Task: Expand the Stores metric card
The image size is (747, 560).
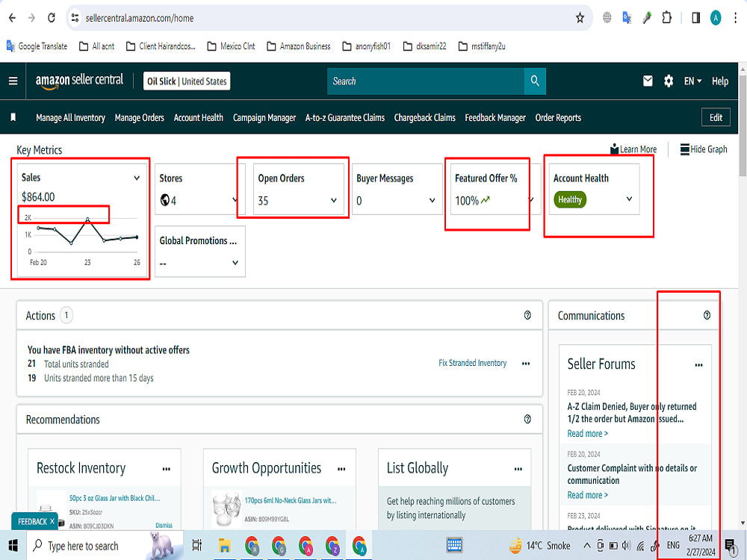Action: [235, 199]
